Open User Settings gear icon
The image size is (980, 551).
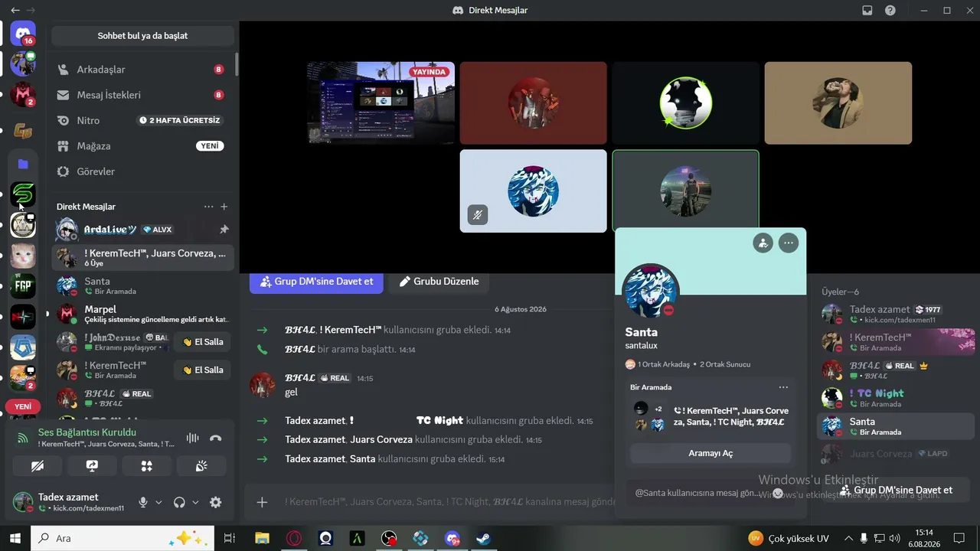click(x=216, y=502)
